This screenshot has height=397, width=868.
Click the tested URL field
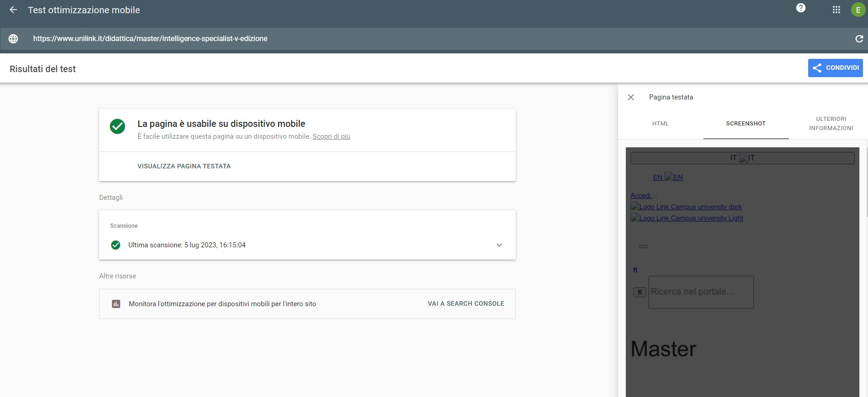(x=434, y=39)
